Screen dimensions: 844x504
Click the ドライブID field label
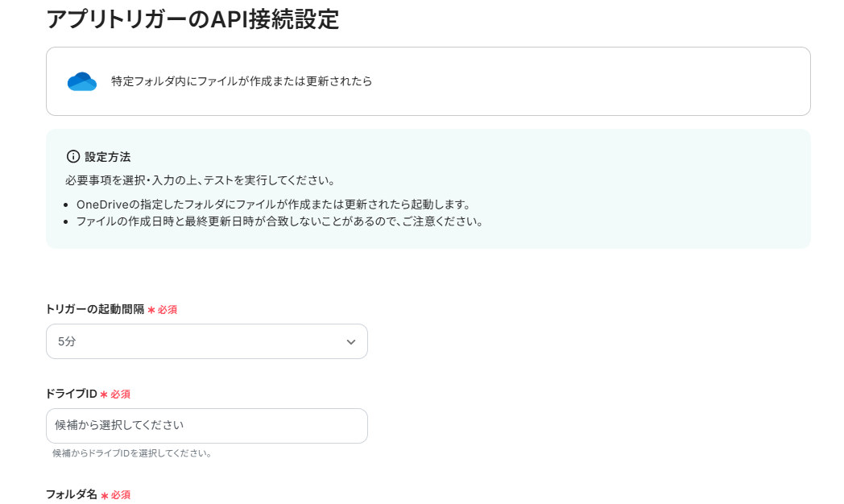[x=71, y=394]
